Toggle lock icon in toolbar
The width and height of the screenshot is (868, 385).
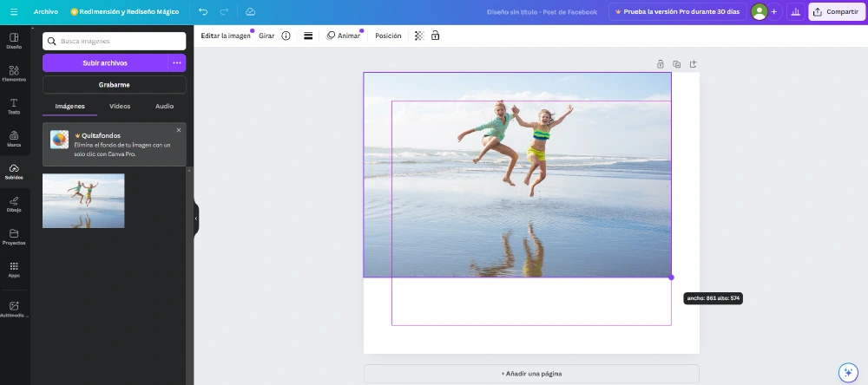435,36
